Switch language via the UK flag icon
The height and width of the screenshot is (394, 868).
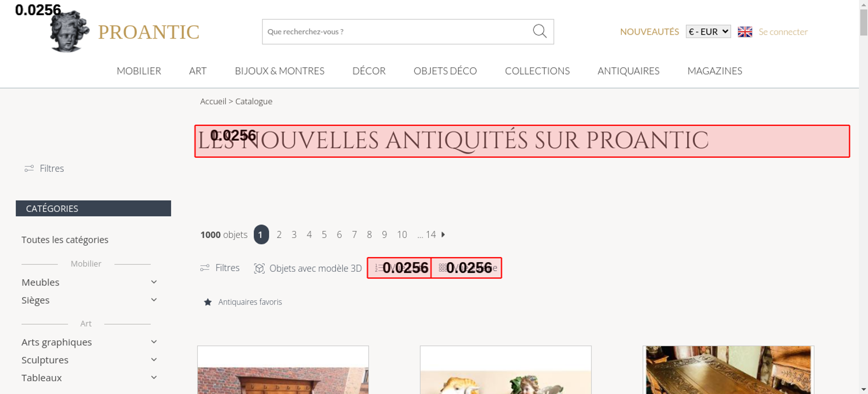click(745, 32)
